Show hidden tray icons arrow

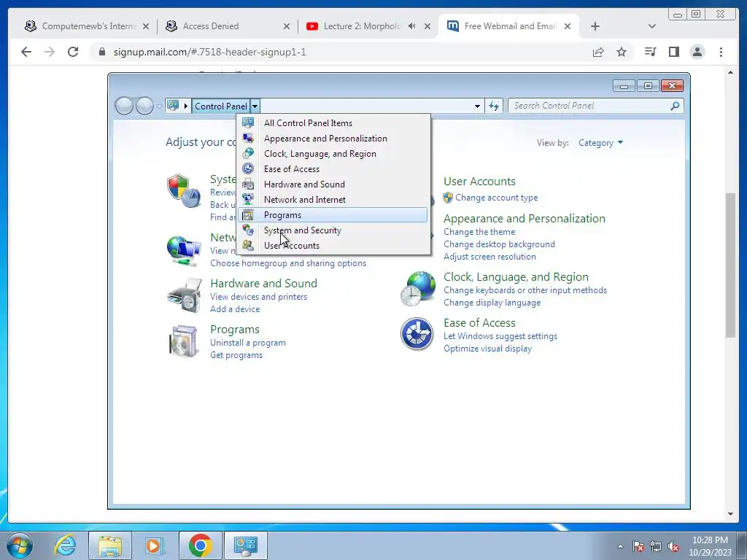pyautogui.click(x=620, y=546)
